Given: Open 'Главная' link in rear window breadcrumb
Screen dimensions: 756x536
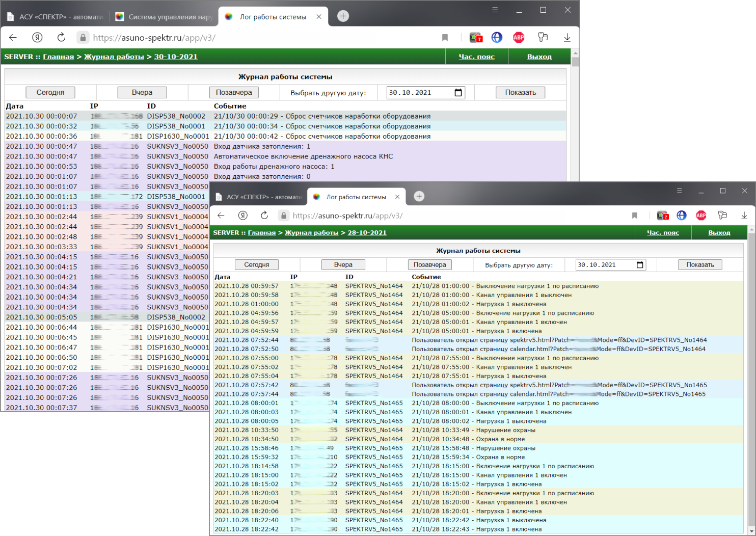Looking at the screenshot, I should (59, 57).
